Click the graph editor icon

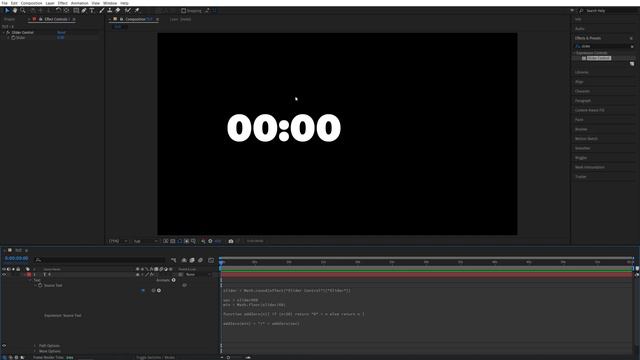(211, 260)
